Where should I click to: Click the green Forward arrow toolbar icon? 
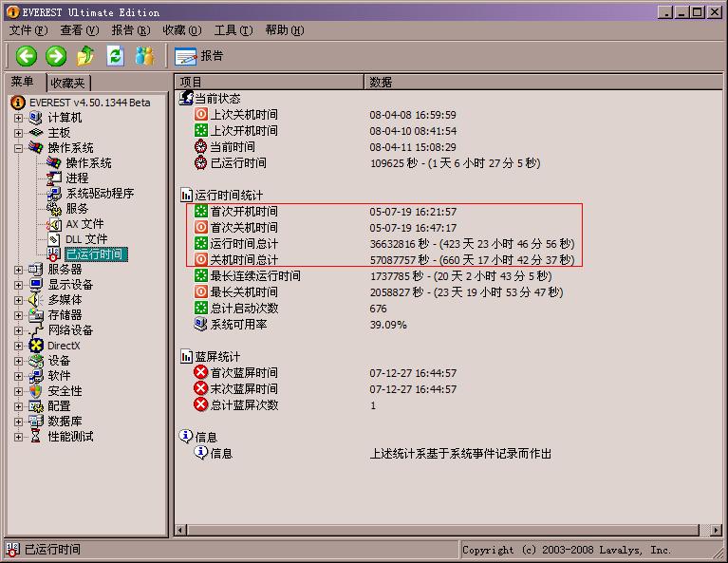56,56
